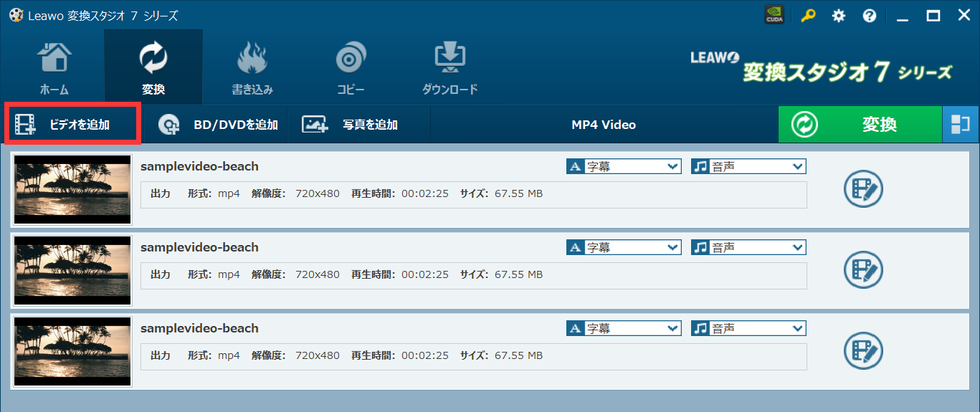Open 音声 dropdown of first video
This screenshot has height=412, width=980.
coord(748,166)
